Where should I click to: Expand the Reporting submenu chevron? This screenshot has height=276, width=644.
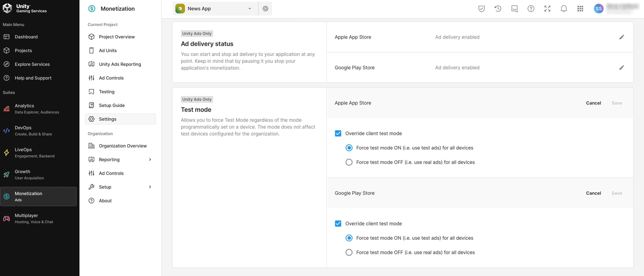150,159
